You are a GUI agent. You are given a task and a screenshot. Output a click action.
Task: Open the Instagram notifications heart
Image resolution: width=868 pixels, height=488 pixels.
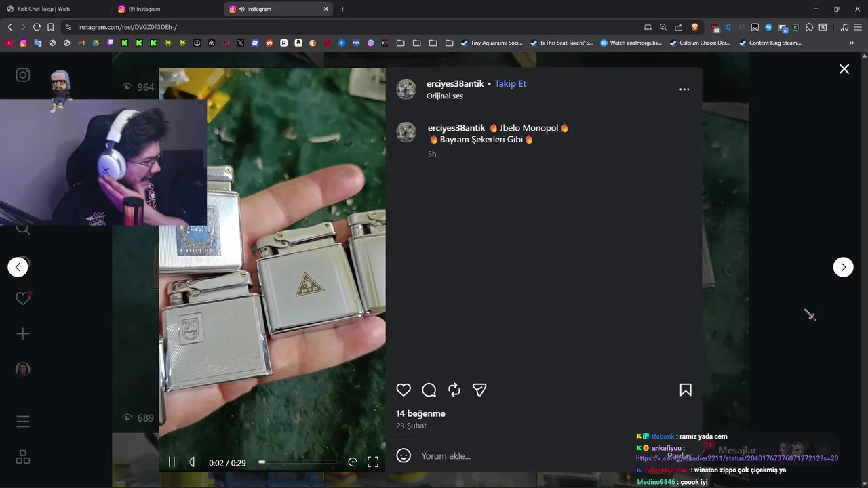point(23,298)
